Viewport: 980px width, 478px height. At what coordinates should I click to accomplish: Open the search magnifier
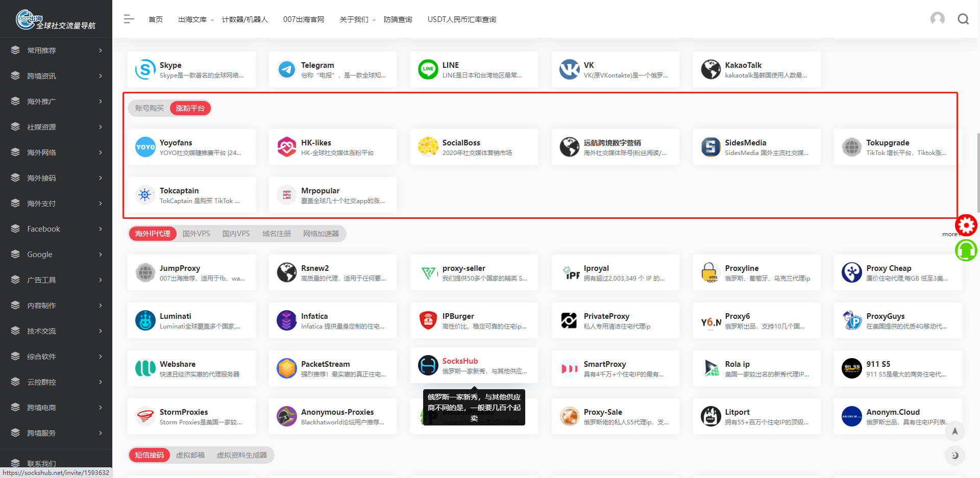964,19
